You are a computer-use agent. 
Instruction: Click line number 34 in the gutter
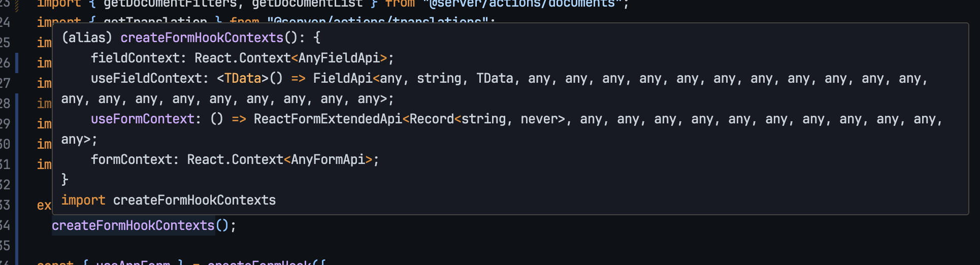(5, 225)
